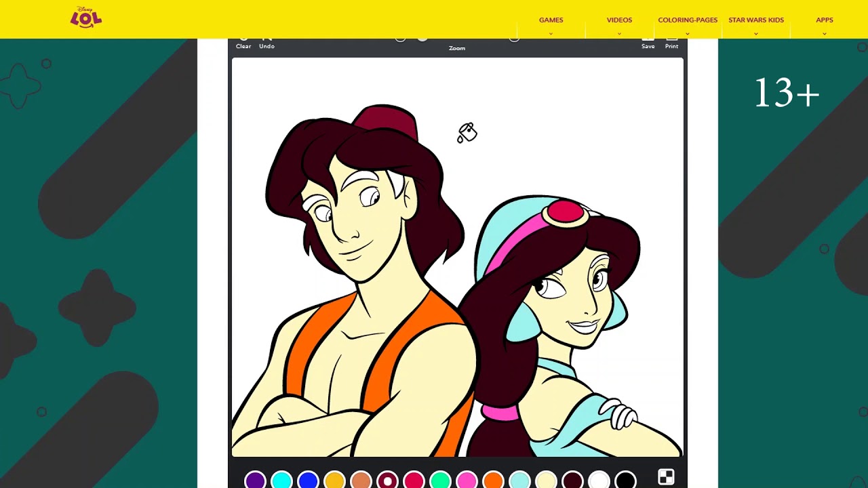Pick the tan brown color swatch
Screen dimensions: 868x488
point(361,481)
